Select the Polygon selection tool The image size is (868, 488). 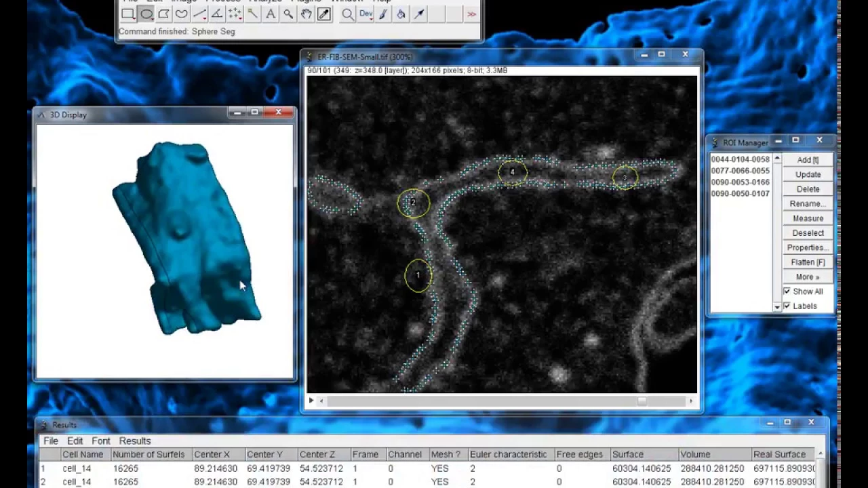coord(163,14)
